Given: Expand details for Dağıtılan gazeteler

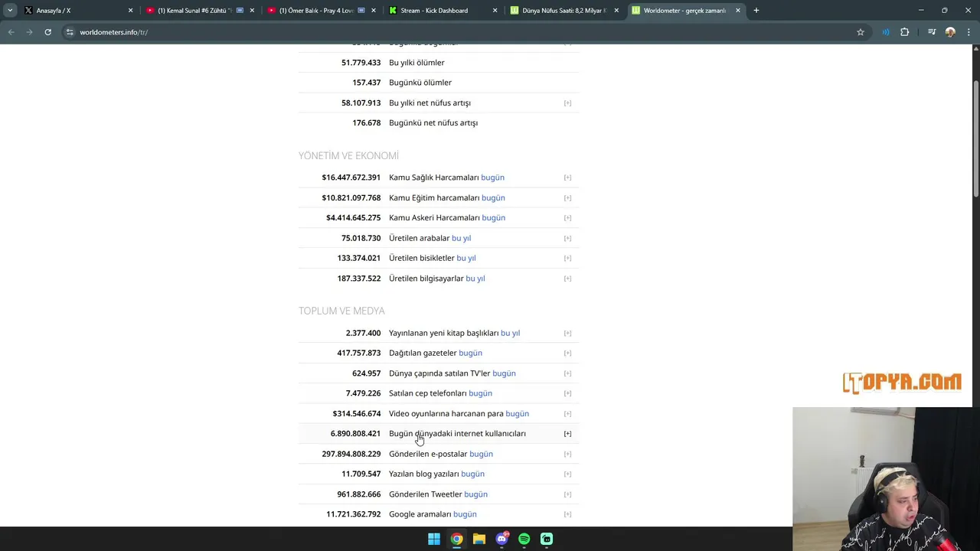Looking at the screenshot, I should 567,353.
